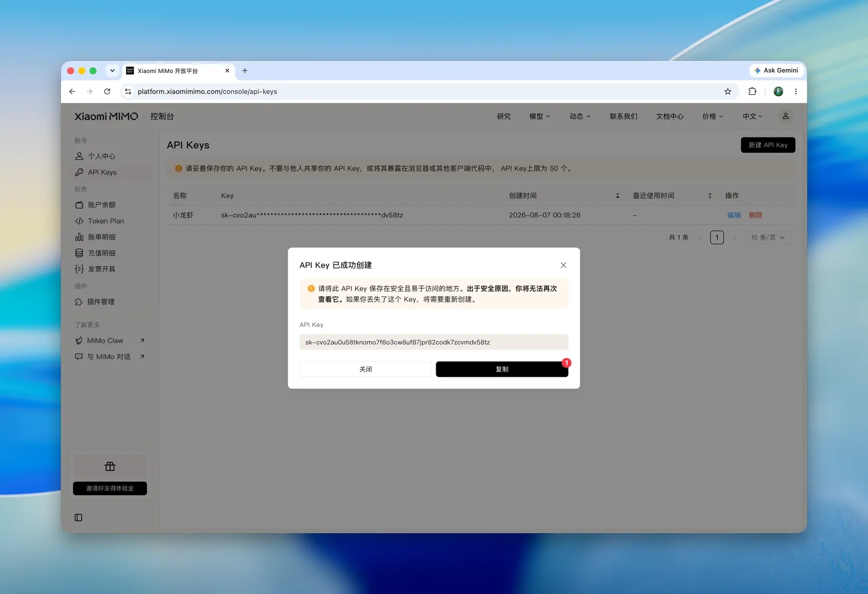The image size is (868, 594).
Task: Open 账单明细 in sidebar
Action: tap(111, 237)
